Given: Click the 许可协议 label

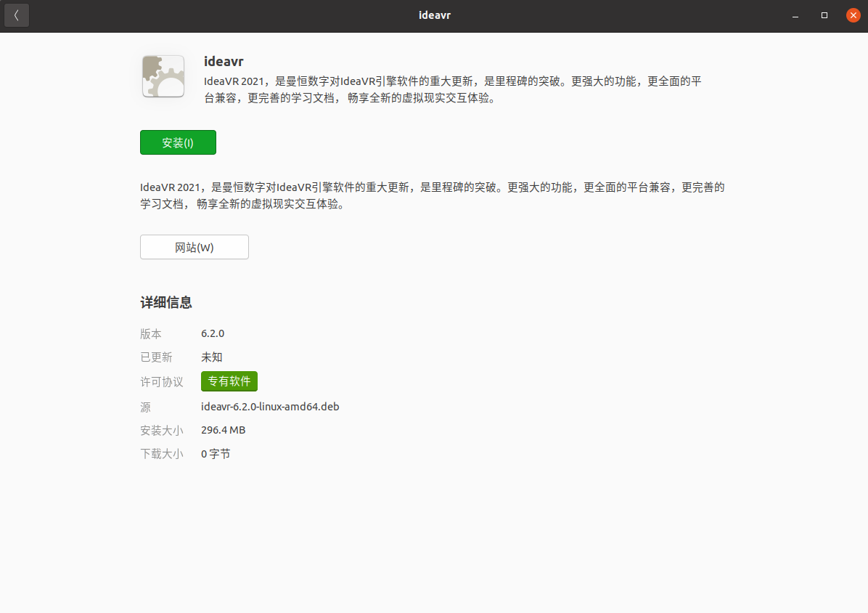Looking at the screenshot, I should 162,381.
